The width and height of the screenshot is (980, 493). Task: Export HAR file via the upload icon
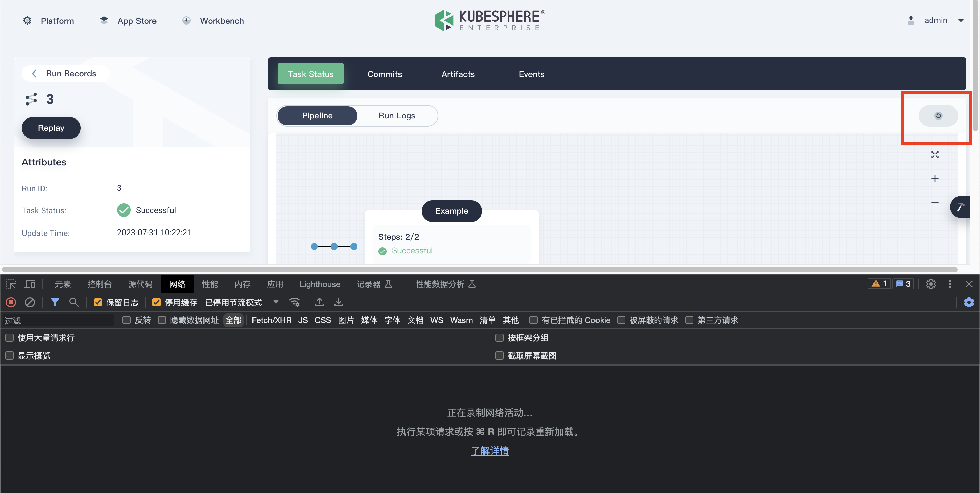(320, 302)
